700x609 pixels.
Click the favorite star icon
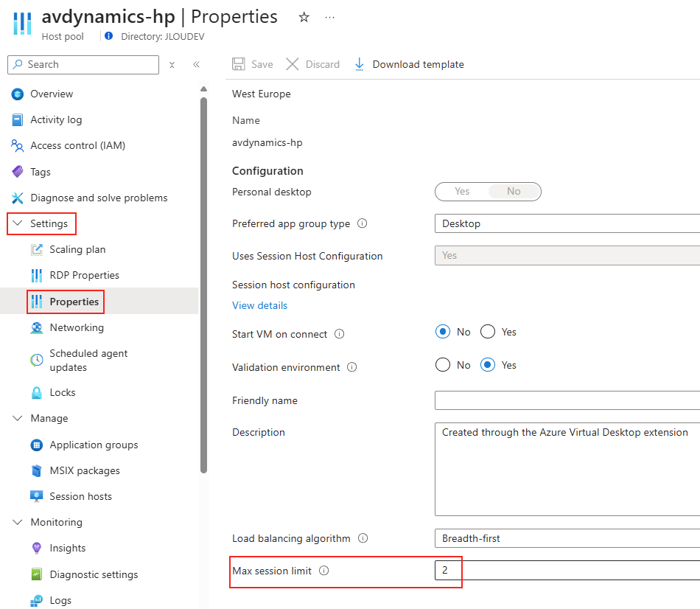[x=304, y=18]
